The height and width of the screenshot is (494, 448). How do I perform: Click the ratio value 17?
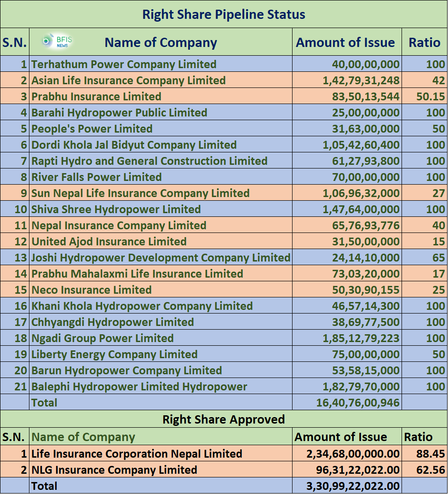438,273
